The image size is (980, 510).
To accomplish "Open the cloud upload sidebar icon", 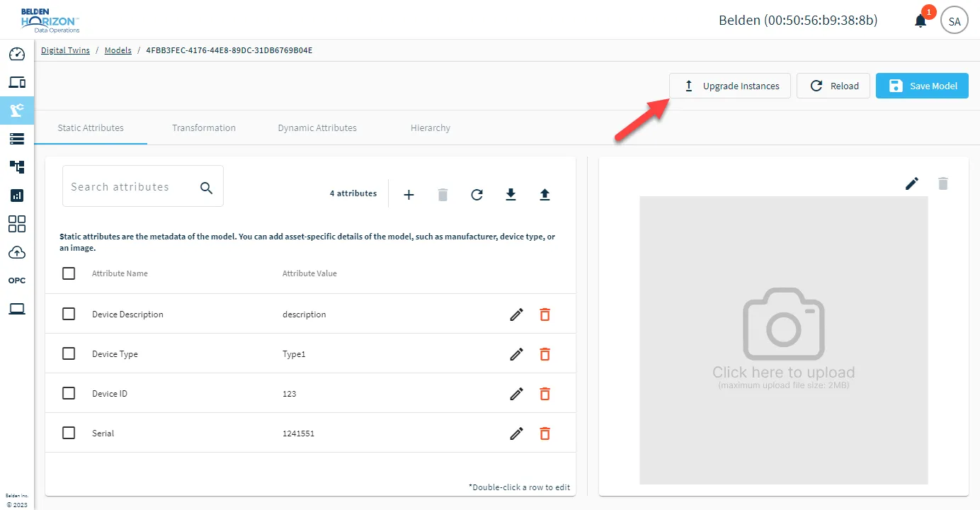I will point(17,252).
